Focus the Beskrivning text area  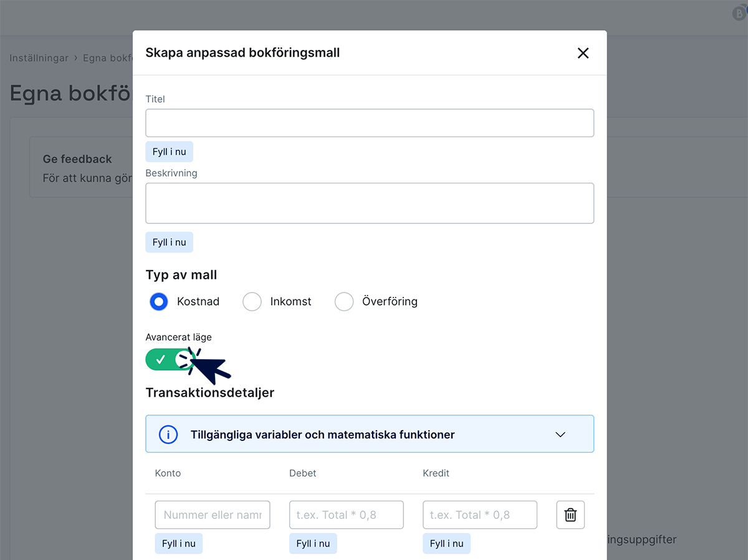tap(369, 203)
